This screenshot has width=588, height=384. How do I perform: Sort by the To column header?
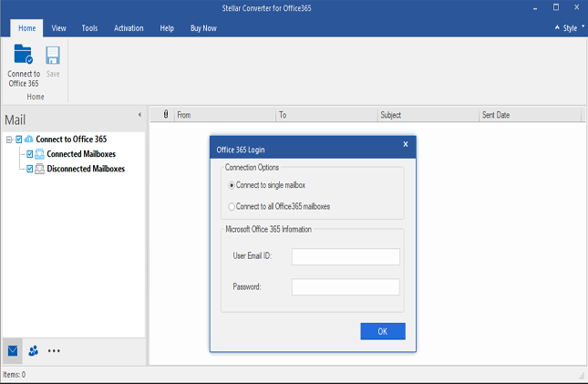(x=327, y=115)
